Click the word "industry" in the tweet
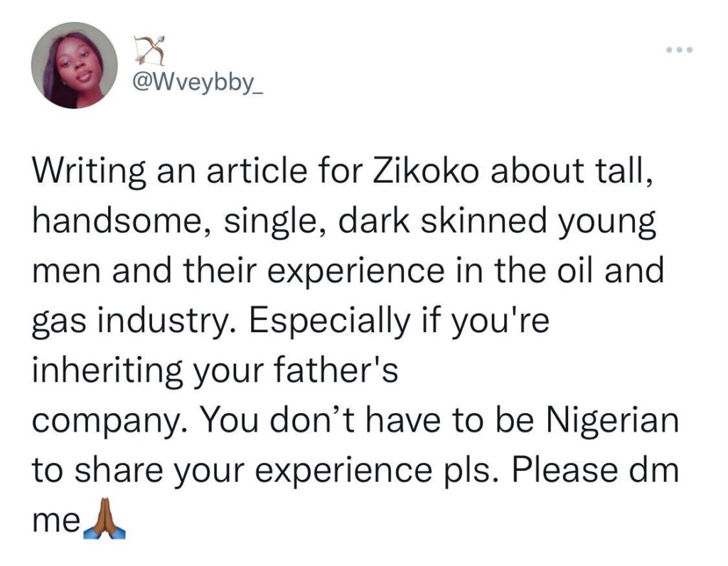 [x=159, y=323]
